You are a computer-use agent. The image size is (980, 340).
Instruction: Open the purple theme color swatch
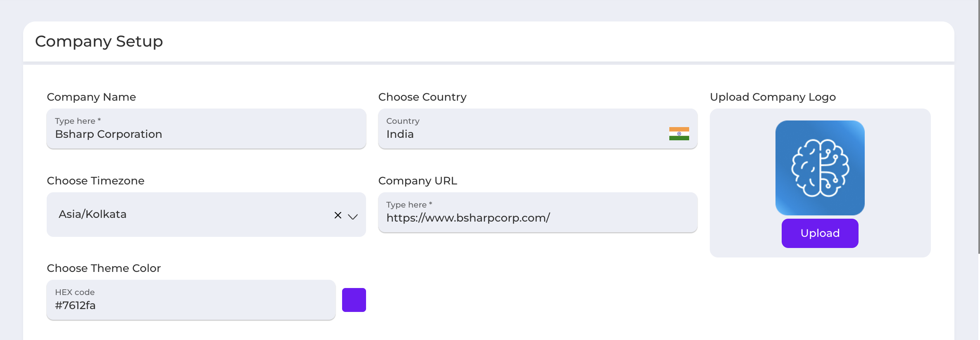pyautogui.click(x=354, y=300)
